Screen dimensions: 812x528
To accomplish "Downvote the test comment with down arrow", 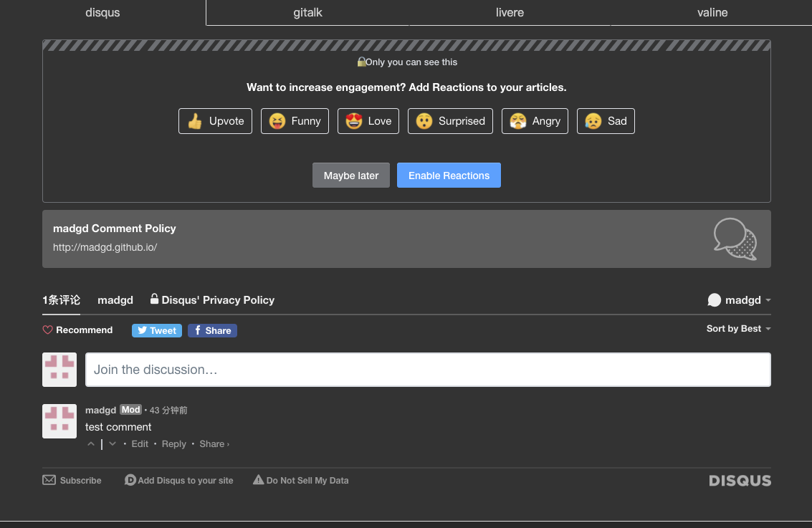I will [113, 444].
